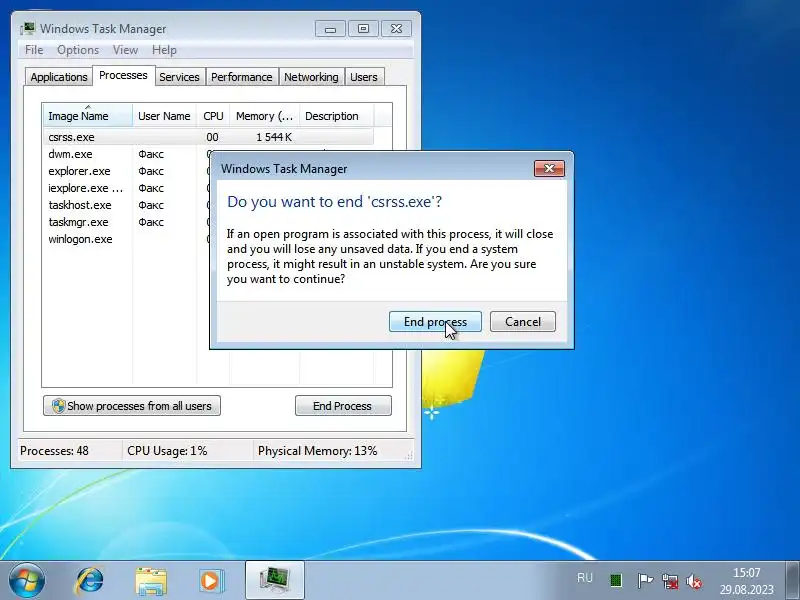Click Task Manager taskbar button
Screen dimensions: 800x600
pos(274,581)
